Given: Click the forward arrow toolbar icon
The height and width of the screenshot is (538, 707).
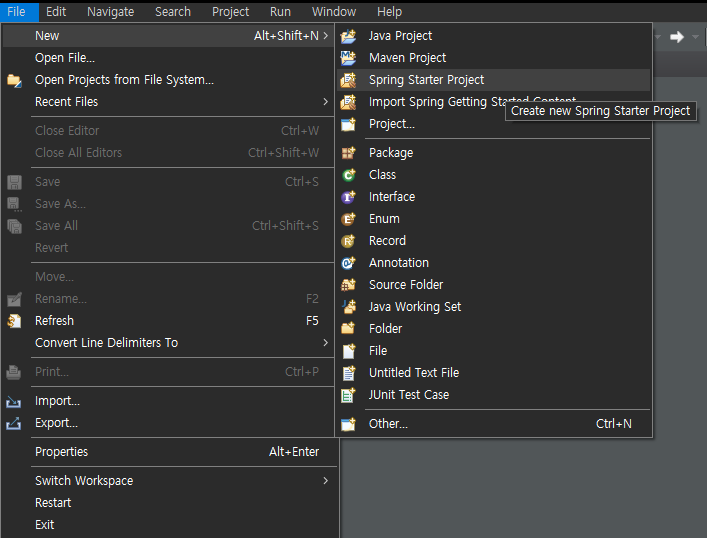Looking at the screenshot, I should click(x=677, y=37).
